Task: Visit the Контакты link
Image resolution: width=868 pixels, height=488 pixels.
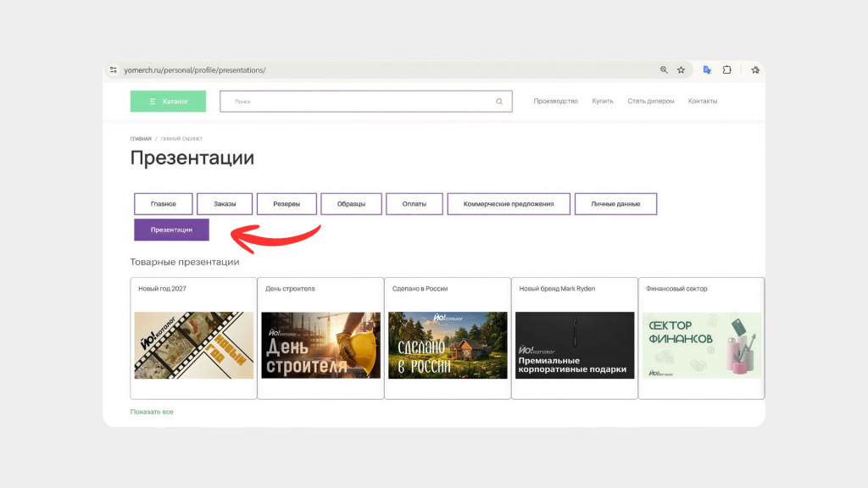Action: point(703,102)
